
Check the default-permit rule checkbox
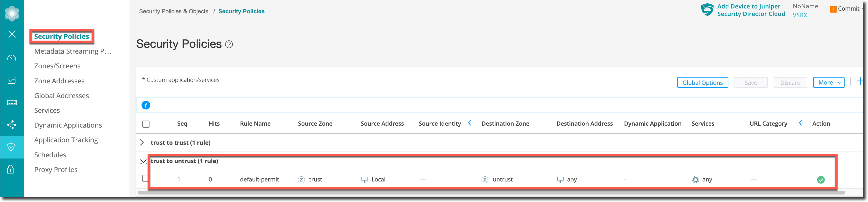[x=145, y=178]
